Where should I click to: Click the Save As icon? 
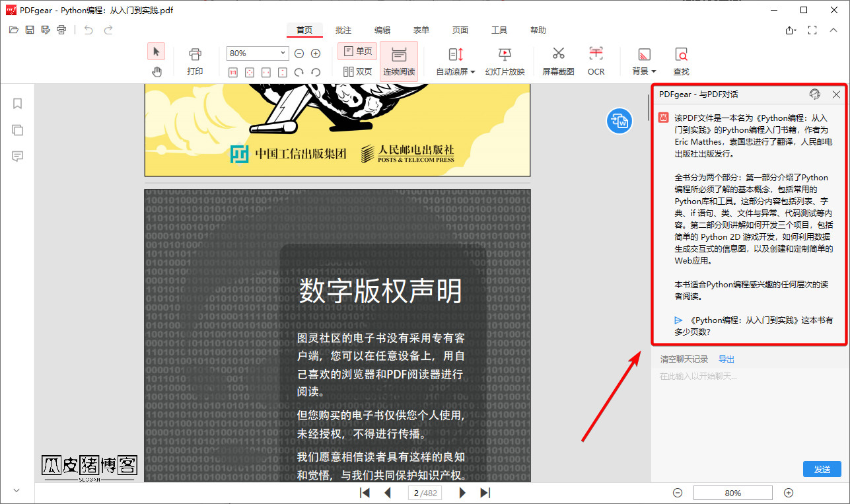click(46, 30)
